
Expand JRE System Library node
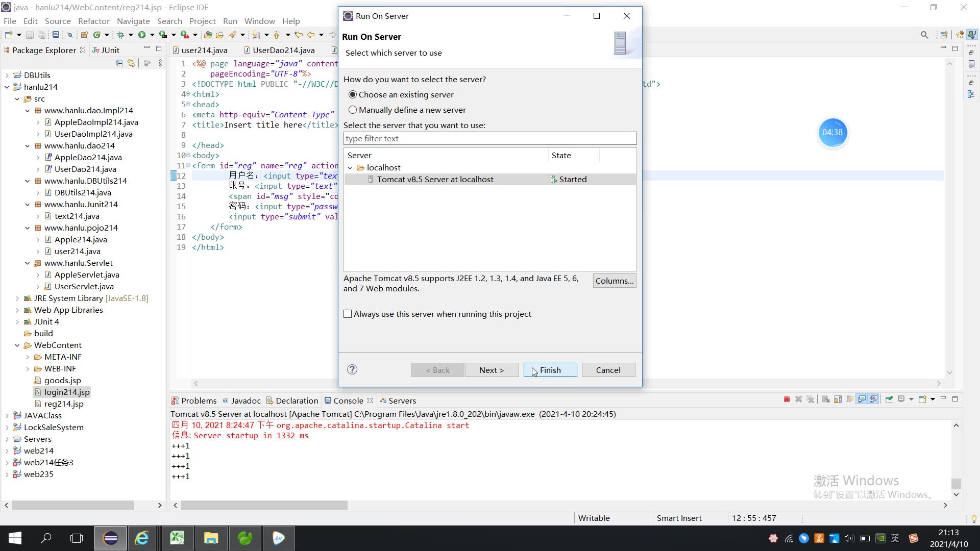pyautogui.click(x=17, y=298)
